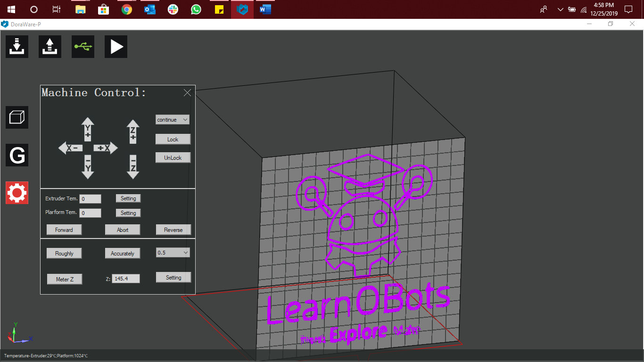Click Setting next to Extruder Tem.
Screen dimensions: 644x362
click(x=128, y=198)
